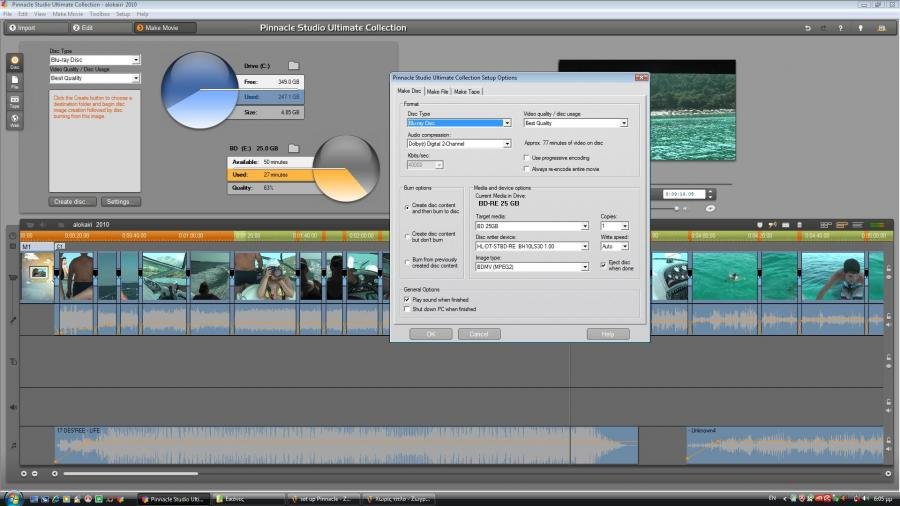The width and height of the screenshot is (900, 506).
Task: Zoom out timeline with minus icon
Action: (34, 474)
